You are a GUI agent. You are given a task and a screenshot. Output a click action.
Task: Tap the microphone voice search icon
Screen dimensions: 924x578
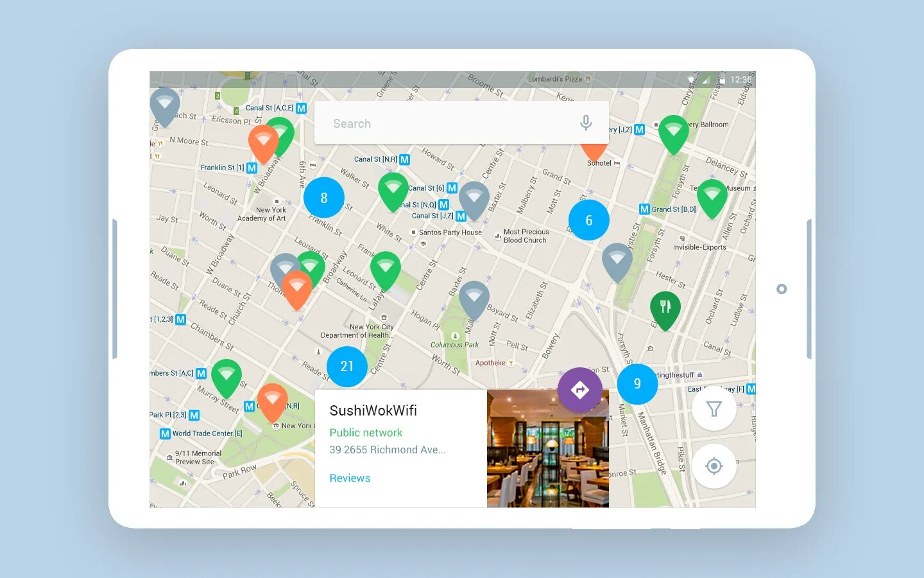(x=585, y=123)
